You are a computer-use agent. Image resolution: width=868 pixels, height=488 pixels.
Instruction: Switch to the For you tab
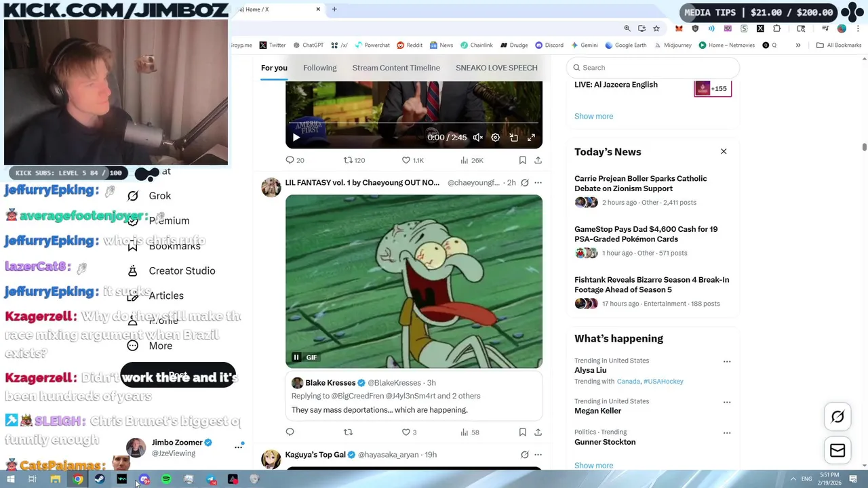click(274, 68)
